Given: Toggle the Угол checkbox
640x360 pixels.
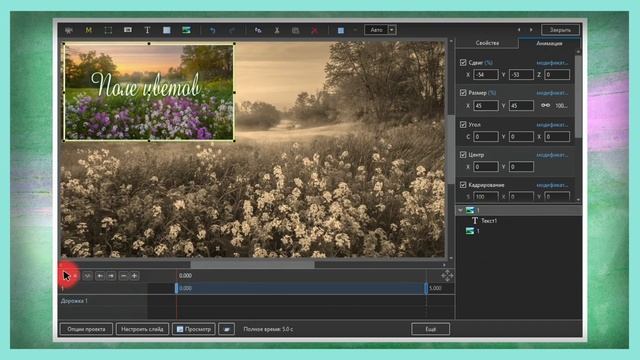Looking at the screenshot, I should (463, 124).
